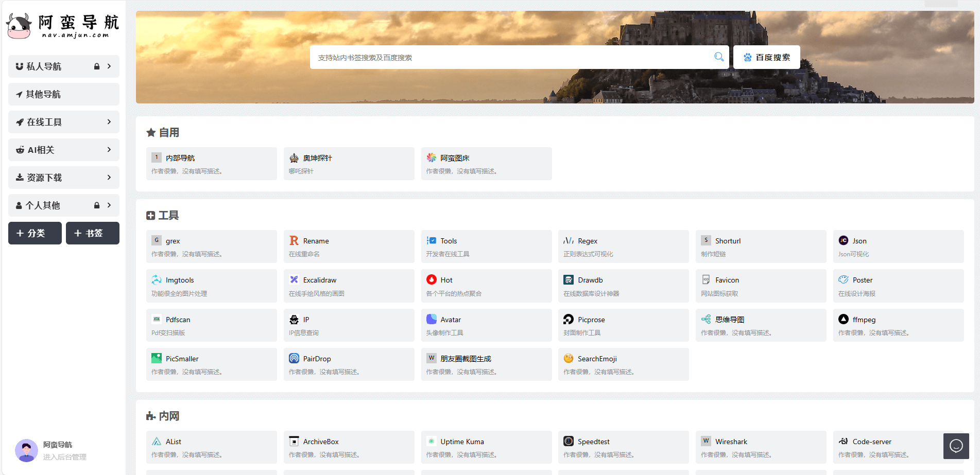Open the PairDrop bookmark icon

click(x=294, y=359)
